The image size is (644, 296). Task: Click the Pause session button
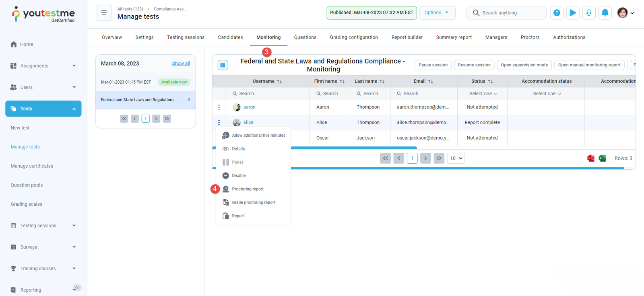(433, 65)
